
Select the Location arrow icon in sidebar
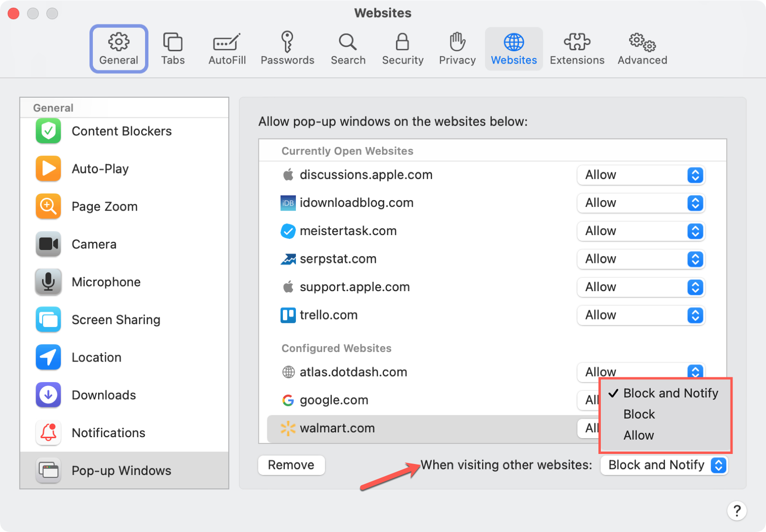[x=48, y=357]
